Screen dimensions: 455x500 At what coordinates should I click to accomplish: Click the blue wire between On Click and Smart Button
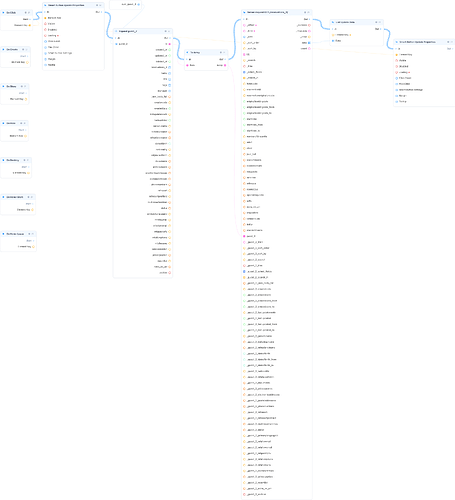click(x=37, y=16)
